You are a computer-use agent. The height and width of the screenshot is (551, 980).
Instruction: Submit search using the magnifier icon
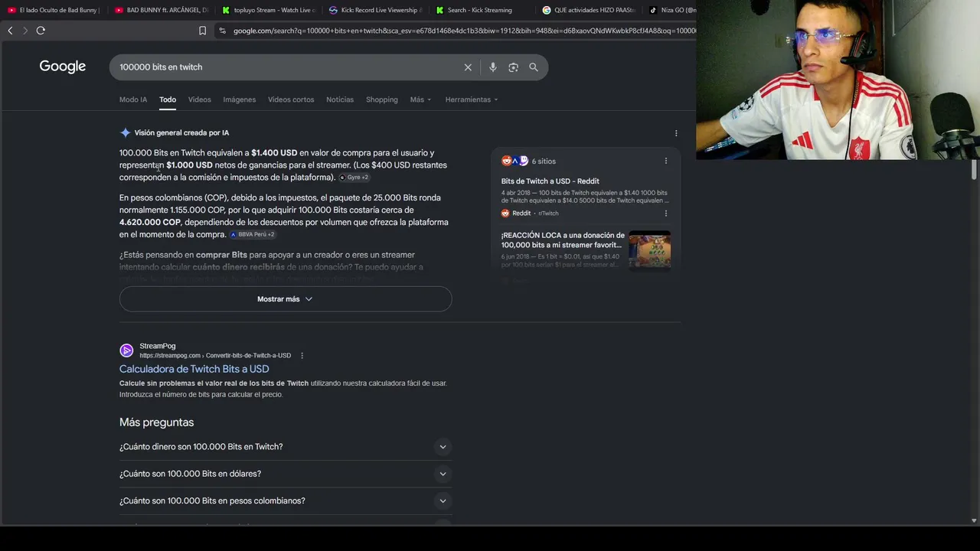[x=534, y=67]
